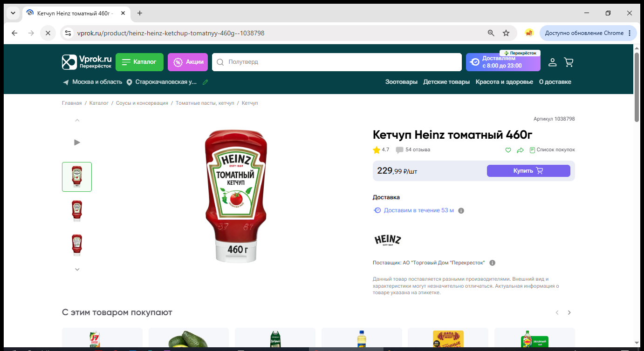Open the Vprok.ru Перекрёсток logo home link

click(87, 62)
